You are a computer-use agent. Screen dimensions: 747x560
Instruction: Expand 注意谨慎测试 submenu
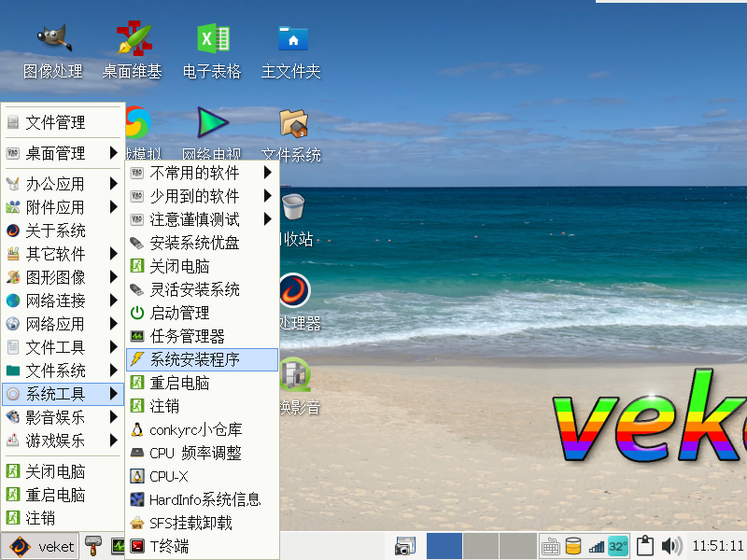202,219
